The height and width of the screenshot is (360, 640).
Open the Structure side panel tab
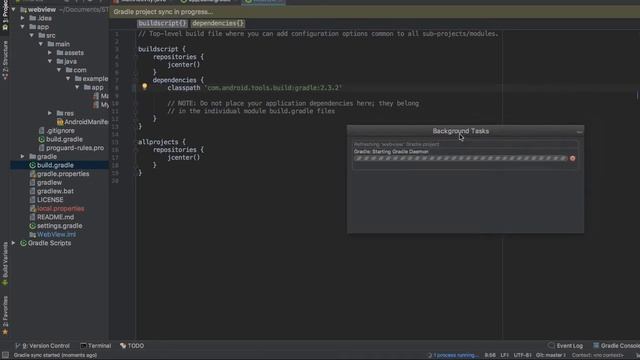[x=5, y=60]
